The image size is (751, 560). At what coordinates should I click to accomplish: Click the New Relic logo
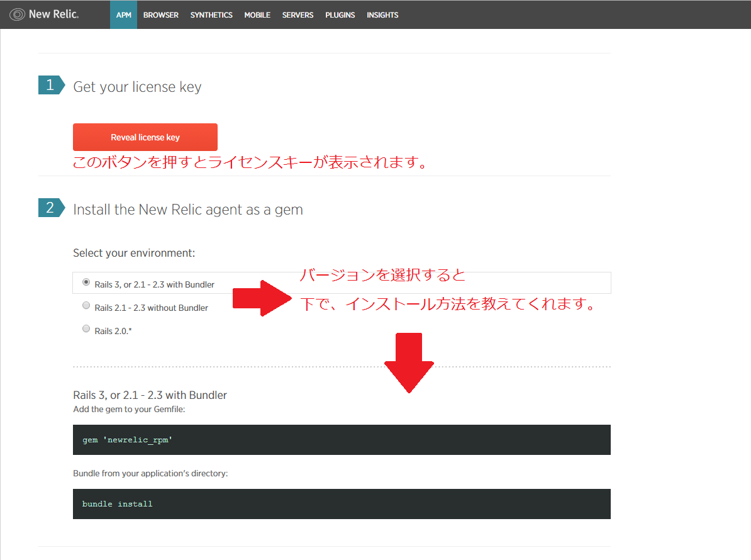(44, 14)
